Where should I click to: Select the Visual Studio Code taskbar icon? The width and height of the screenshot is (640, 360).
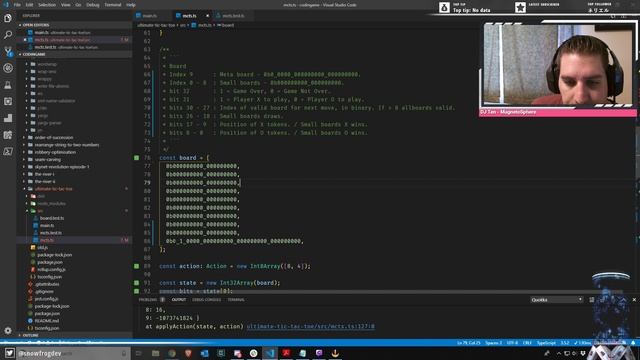click(270, 353)
